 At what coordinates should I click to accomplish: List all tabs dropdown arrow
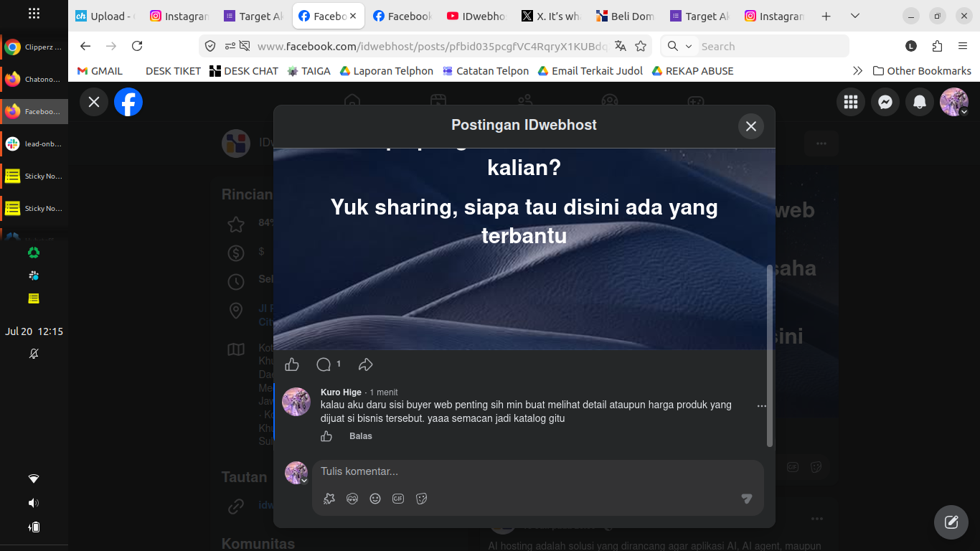(855, 16)
